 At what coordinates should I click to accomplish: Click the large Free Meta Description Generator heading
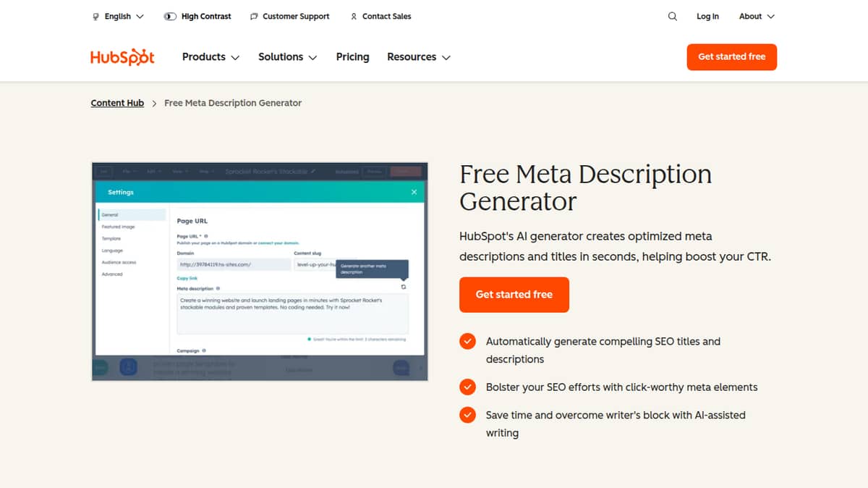click(x=586, y=188)
